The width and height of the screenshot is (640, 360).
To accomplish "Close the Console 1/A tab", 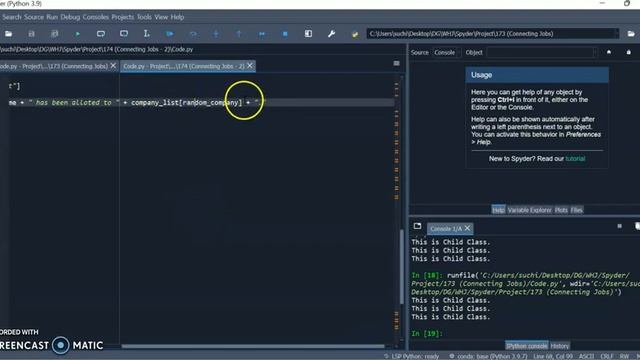I will coord(467,228).
